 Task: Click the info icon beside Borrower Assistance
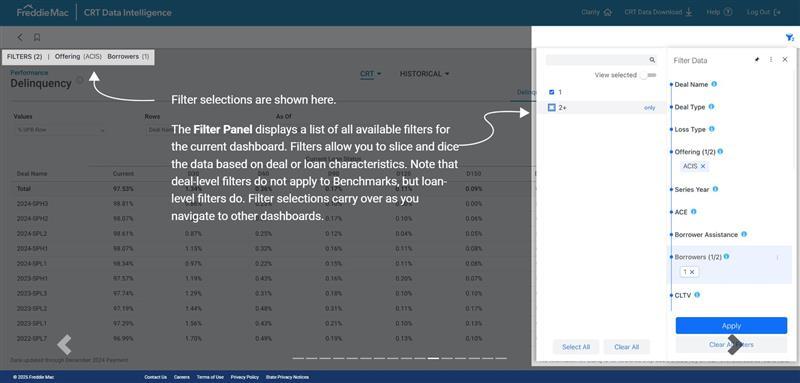(x=744, y=234)
